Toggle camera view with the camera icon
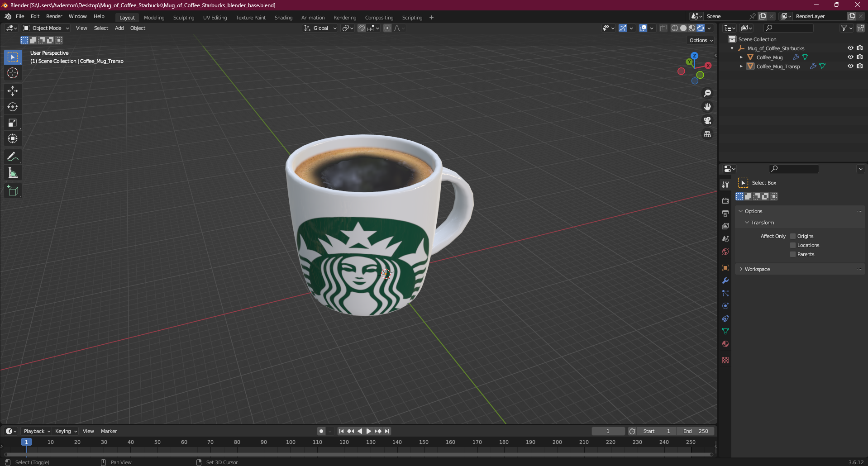Viewport: 868px width, 466px height. 707,120
